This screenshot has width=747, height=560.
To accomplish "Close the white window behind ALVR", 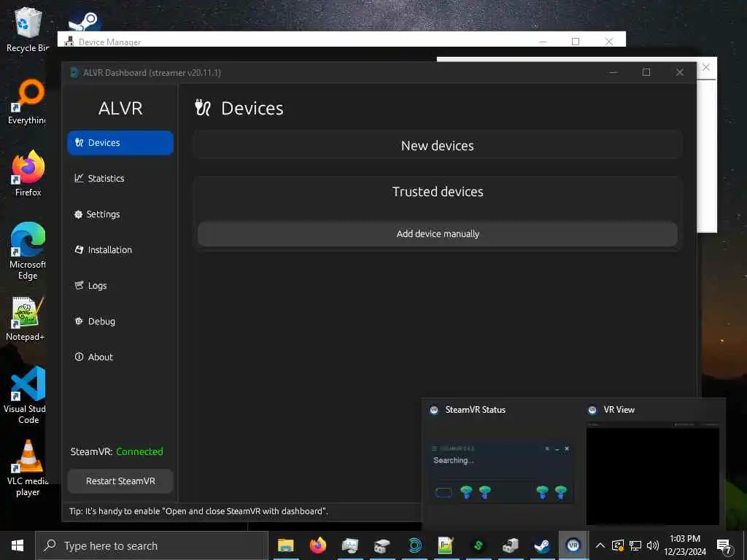I will (706, 67).
